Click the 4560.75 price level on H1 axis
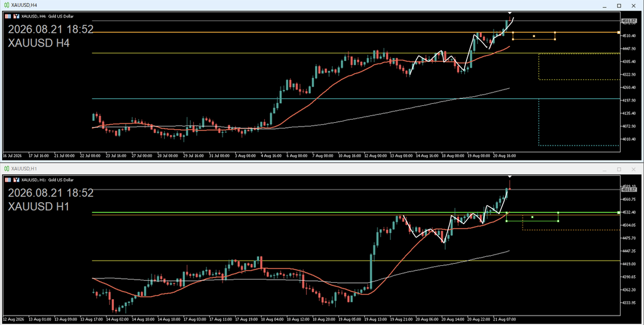 [629, 199]
